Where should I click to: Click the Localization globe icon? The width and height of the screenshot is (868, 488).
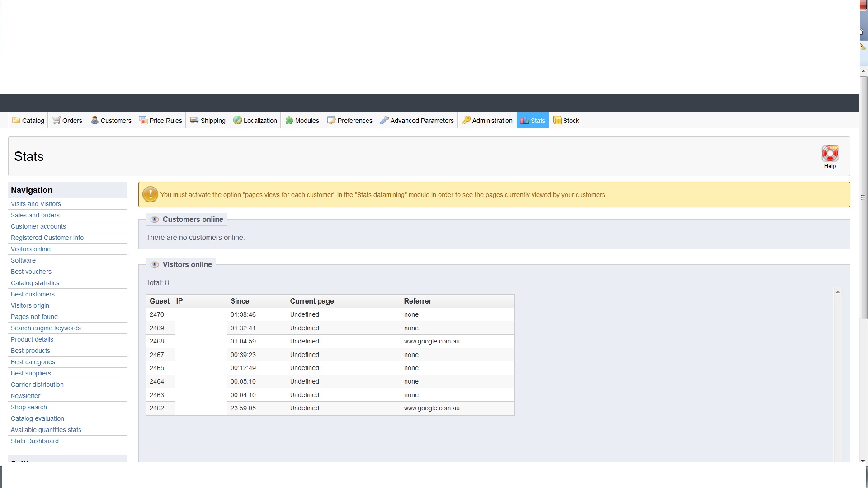pyautogui.click(x=237, y=120)
